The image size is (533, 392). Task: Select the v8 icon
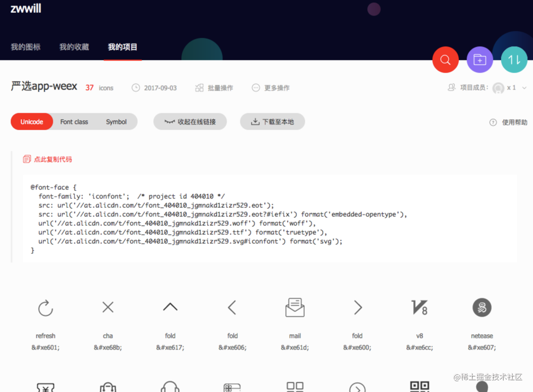point(420,307)
